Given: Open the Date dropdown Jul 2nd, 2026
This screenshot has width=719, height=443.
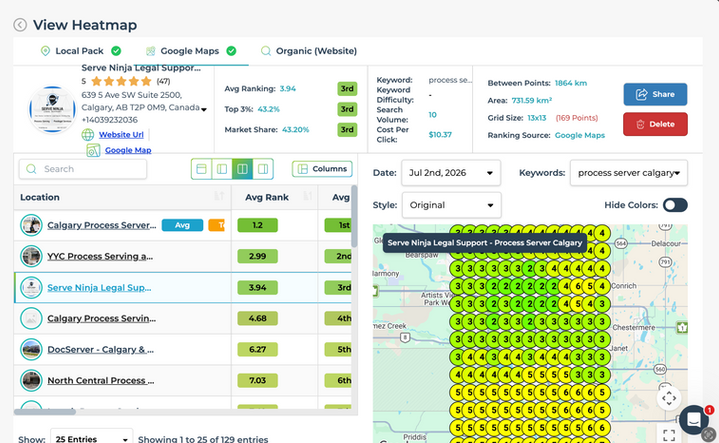Looking at the screenshot, I should [451, 173].
